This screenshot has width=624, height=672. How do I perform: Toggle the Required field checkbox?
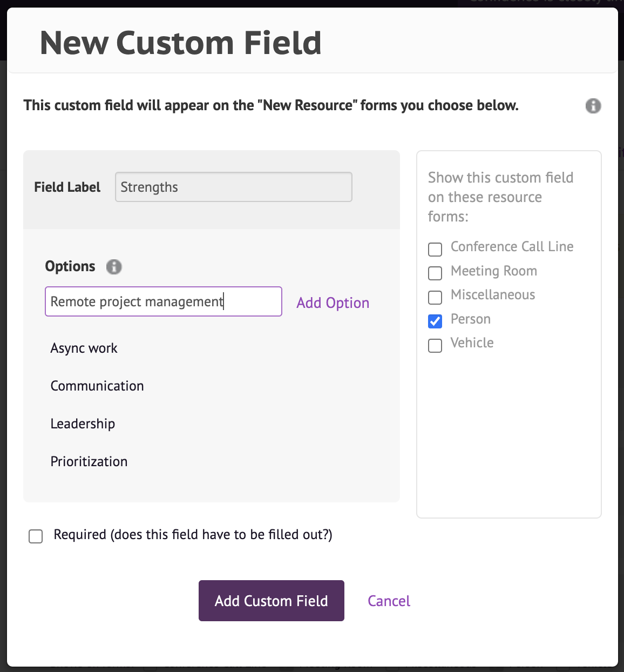pyautogui.click(x=36, y=536)
